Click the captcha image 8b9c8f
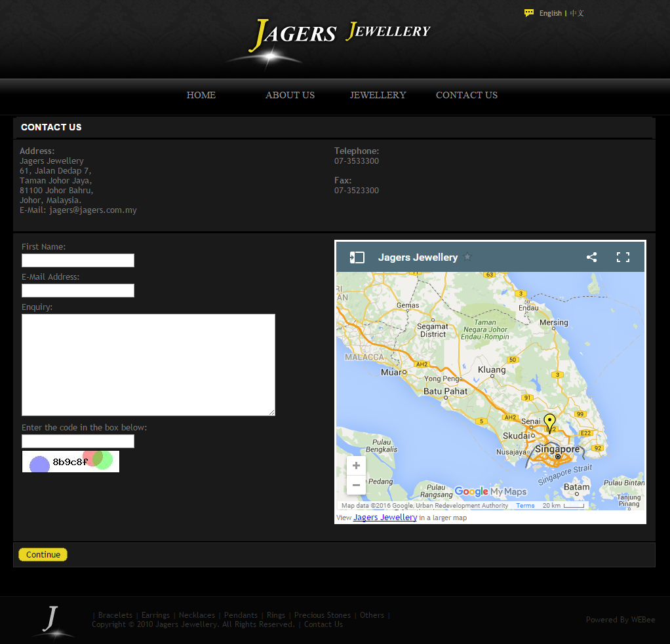The image size is (670, 644). (71, 462)
